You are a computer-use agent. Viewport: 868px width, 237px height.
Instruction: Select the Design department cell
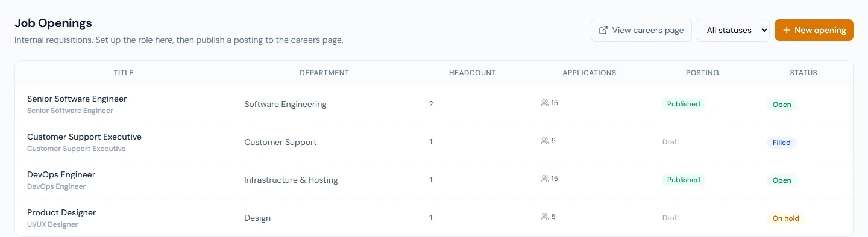click(x=257, y=218)
